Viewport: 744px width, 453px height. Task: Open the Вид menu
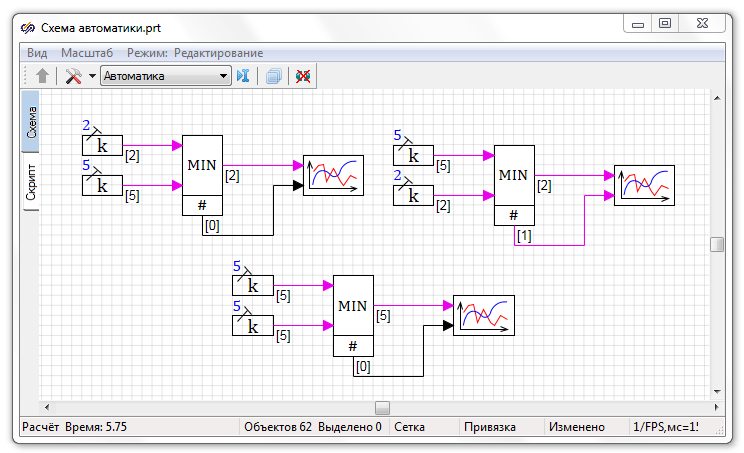pyautogui.click(x=37, y=52)
